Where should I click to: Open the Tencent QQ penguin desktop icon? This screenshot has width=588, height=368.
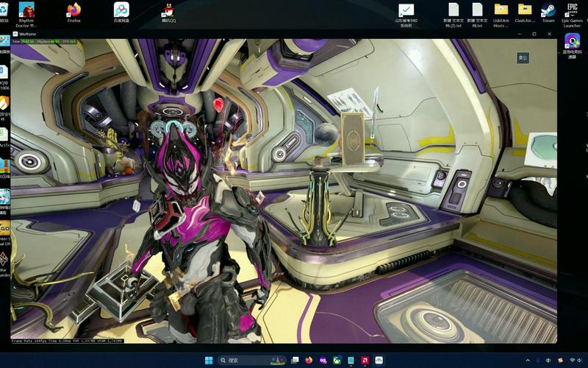[x=169, y=12]
